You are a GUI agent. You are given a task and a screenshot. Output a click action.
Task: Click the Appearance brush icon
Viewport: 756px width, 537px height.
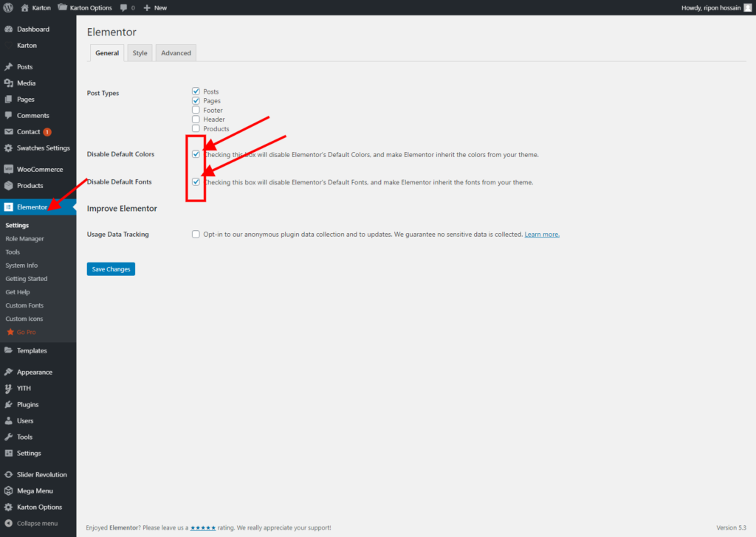8,372
